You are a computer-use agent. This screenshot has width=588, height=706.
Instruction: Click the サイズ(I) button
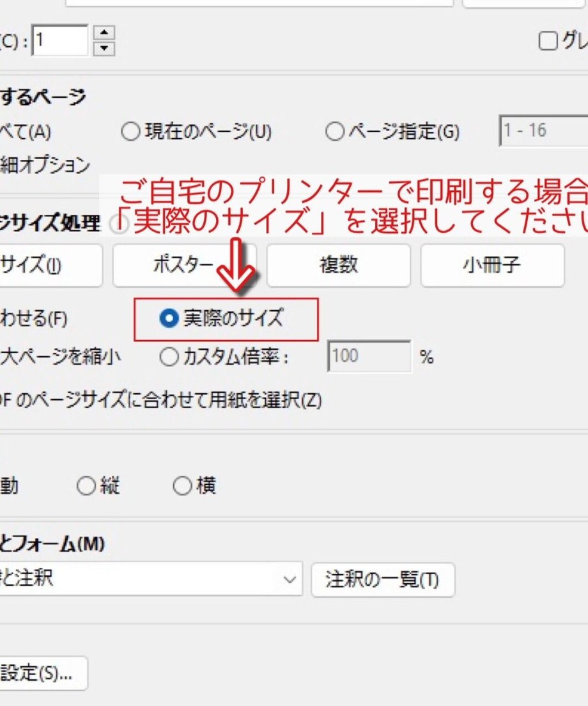(51, 265)
